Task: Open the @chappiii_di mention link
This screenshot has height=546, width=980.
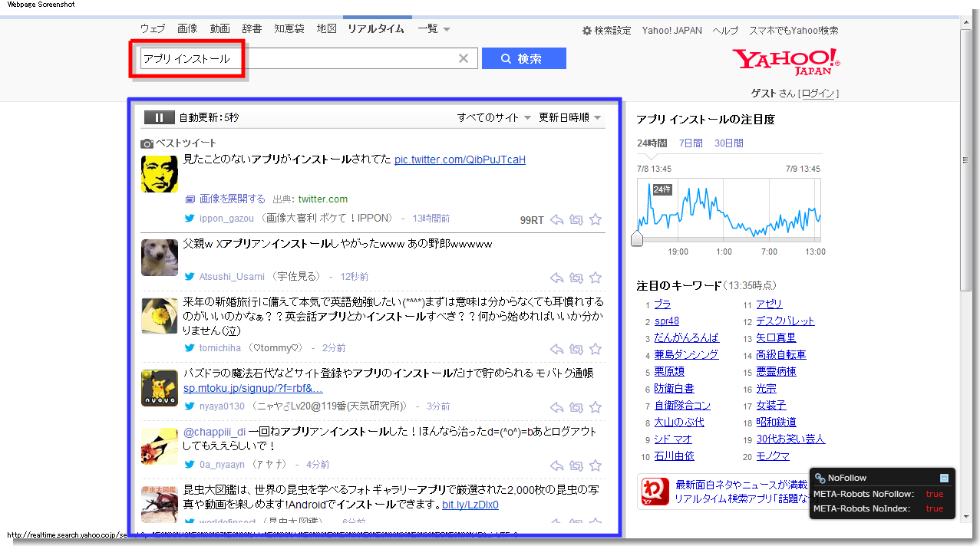Action: pos(214,432)
